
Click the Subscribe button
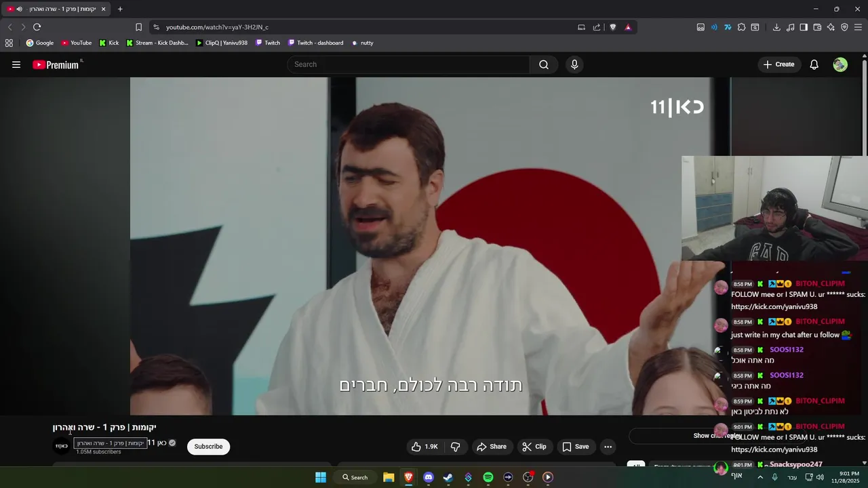click(x=208, y=447)
